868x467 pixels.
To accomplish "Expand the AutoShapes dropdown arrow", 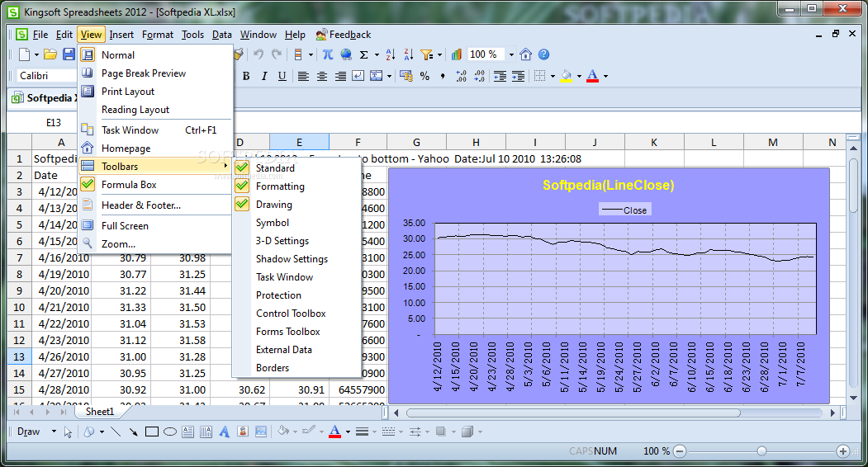I will [102, 432].
